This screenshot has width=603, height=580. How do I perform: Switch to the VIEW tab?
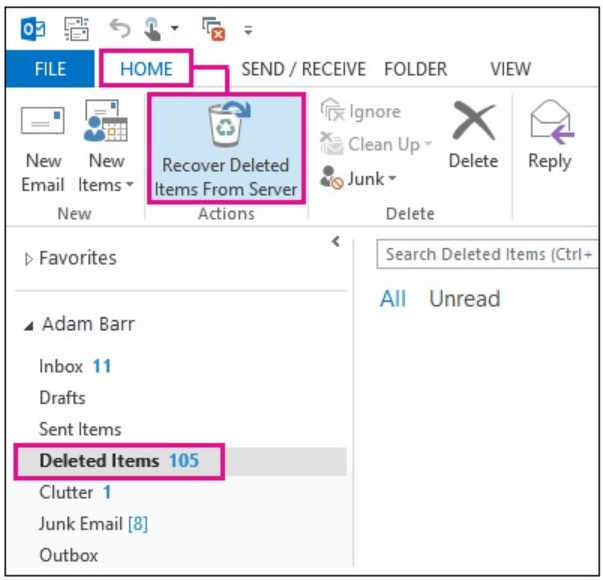(x=510, y=69)
